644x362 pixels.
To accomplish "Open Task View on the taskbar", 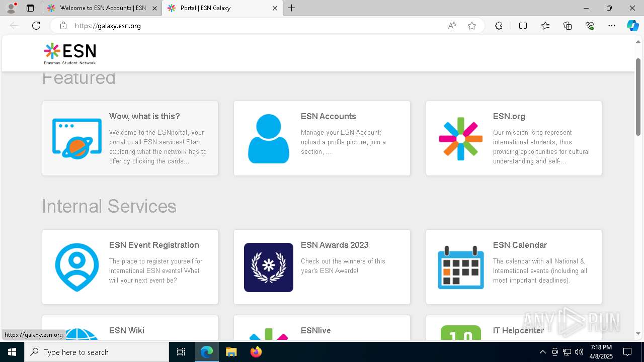I will coord(181,352).
